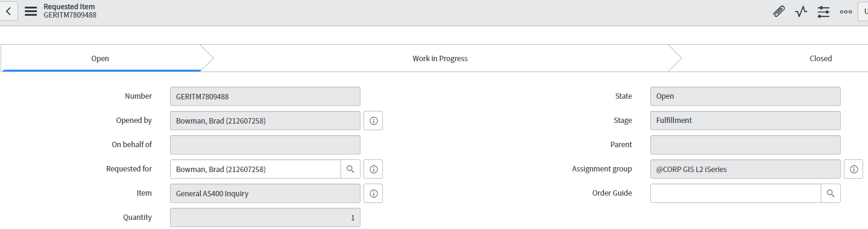This screenshot has height=229, width=868.
Task: Search lookup for Order Guide field
Action: (830, 193)
